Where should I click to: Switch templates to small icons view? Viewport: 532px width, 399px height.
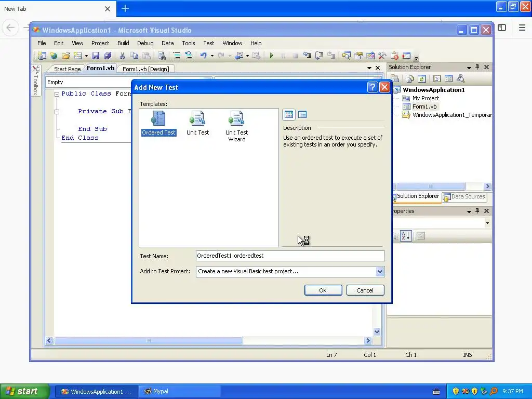click(x=302, y=114)
